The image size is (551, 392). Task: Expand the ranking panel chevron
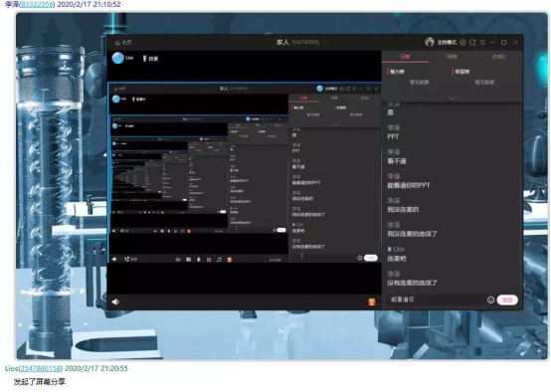tap(452, 98)
